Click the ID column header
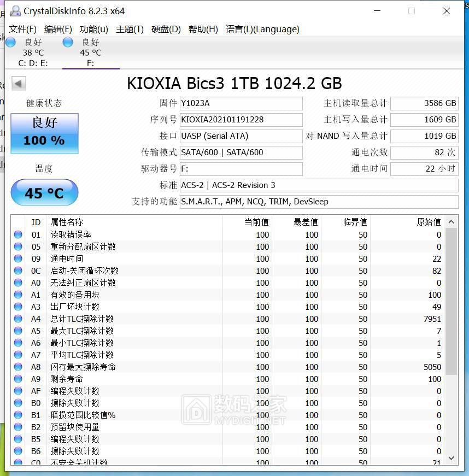The width and height of the screenshot is (469, 476). [36, 222]
